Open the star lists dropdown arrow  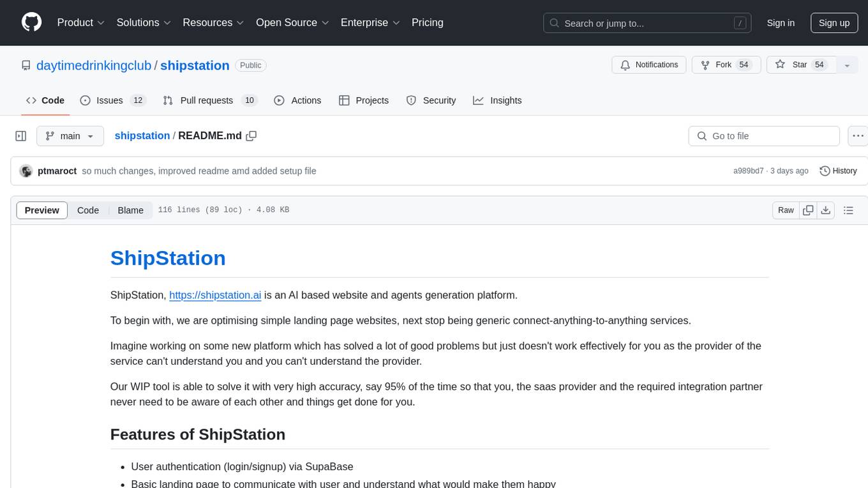point(847,65)
